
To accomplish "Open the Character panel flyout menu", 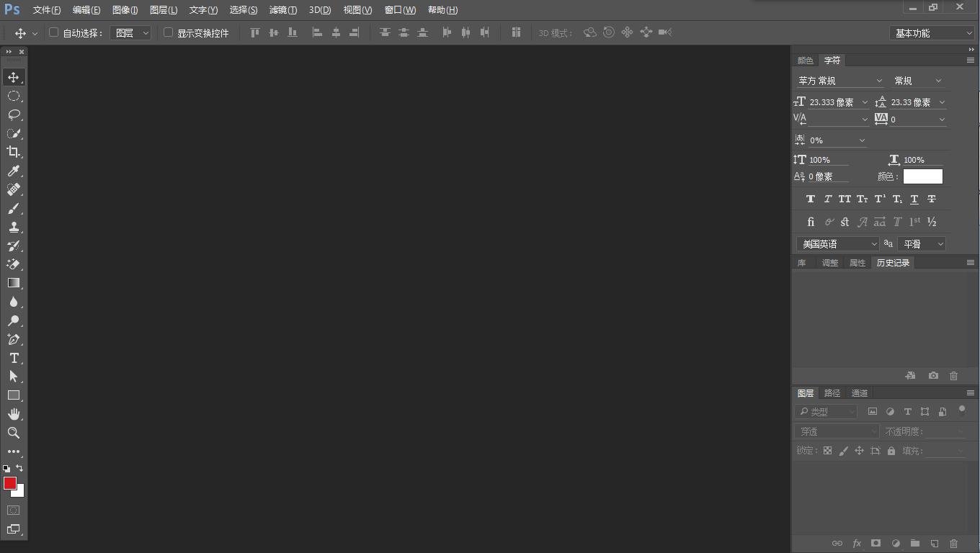I will click(971, 60).
